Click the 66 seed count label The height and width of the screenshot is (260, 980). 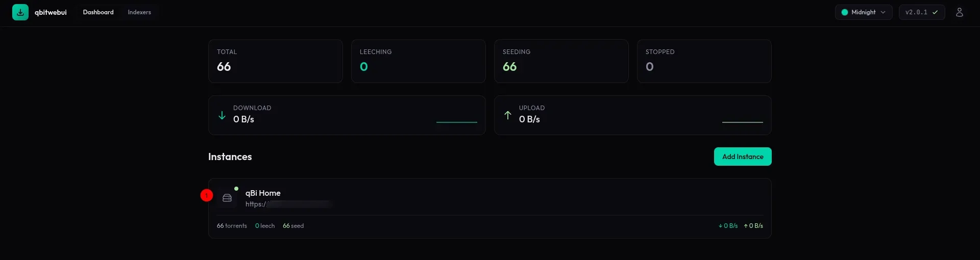tap(293, 226)
